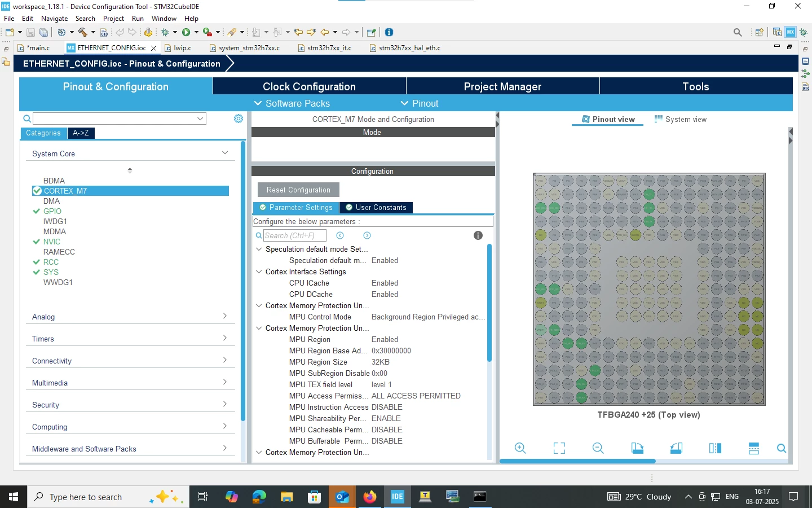
Task: Open the Tools tab
Action: coord(696,86)
